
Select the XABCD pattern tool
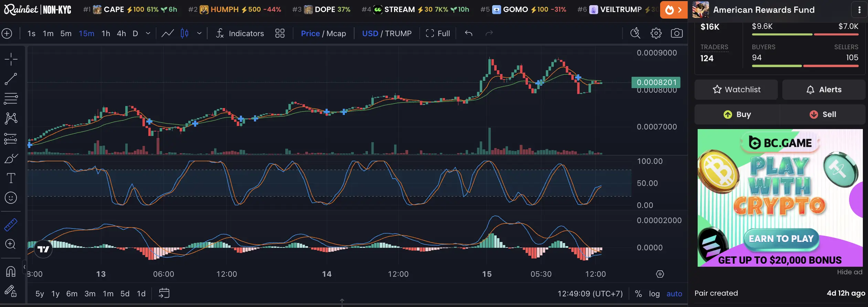pyautogui.click(x=11, y=118)
